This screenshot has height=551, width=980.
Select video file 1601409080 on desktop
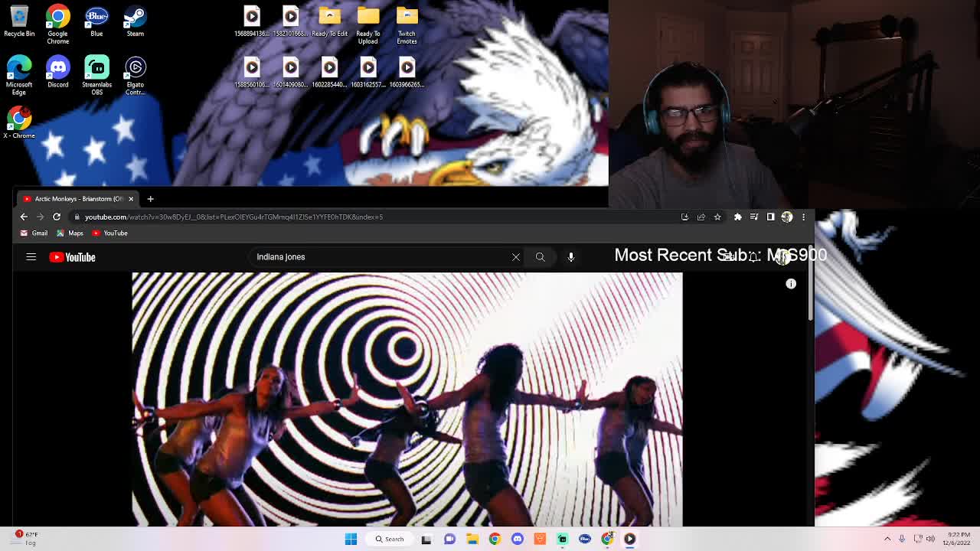[x=290, y=72]
